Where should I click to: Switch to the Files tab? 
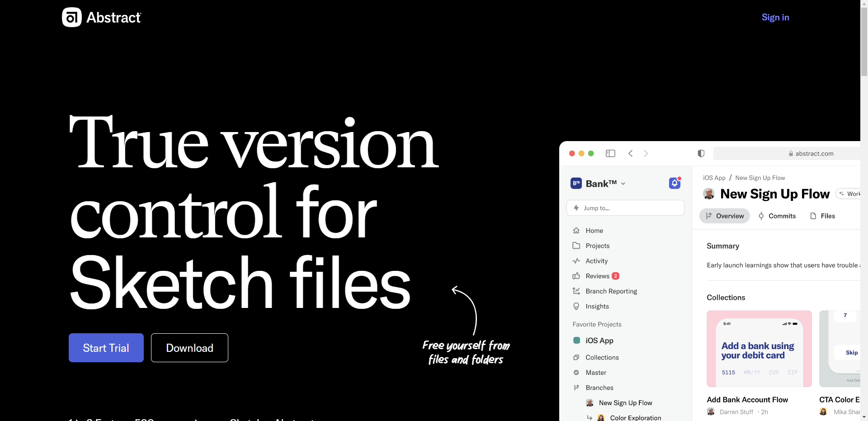point(823,216)
